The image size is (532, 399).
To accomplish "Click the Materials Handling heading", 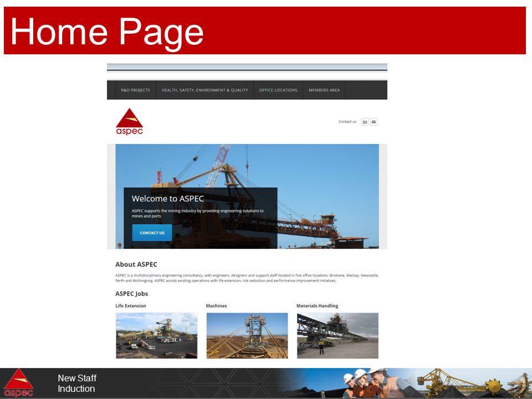I will click(x=317, y=306).
